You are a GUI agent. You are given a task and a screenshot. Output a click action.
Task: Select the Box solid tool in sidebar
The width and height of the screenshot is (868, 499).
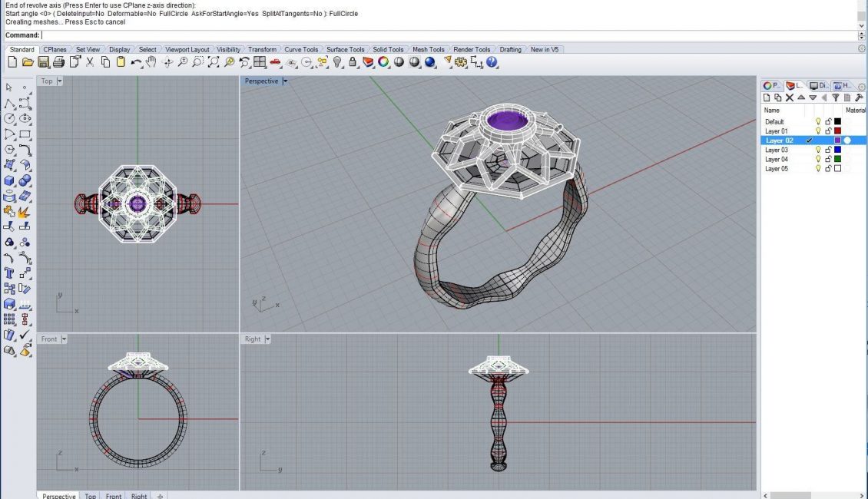pyautogui.click(x=10, y=181)
